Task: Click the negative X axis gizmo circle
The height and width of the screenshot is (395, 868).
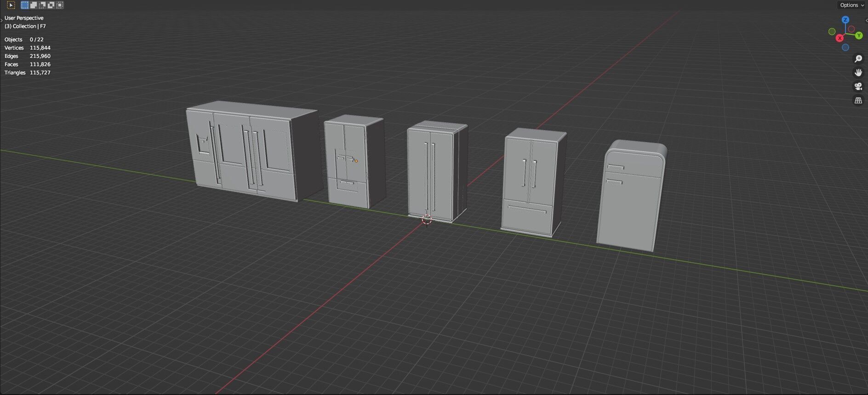Action: coord(851,29)
